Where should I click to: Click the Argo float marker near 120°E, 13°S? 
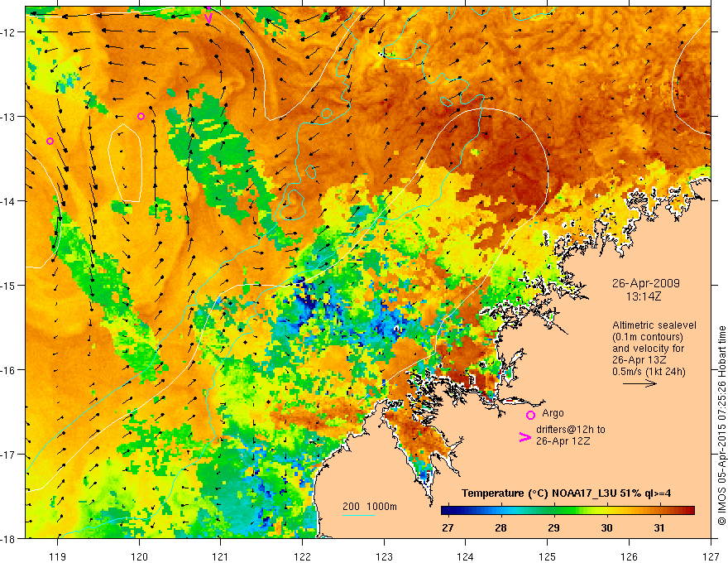141,116
